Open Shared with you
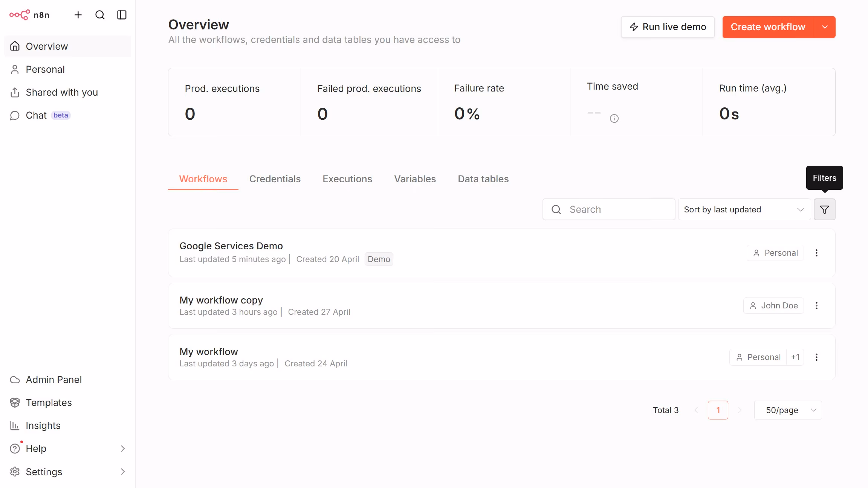This screenshot has height=488, width=868. pyautogui.click(x=68, y=92)
